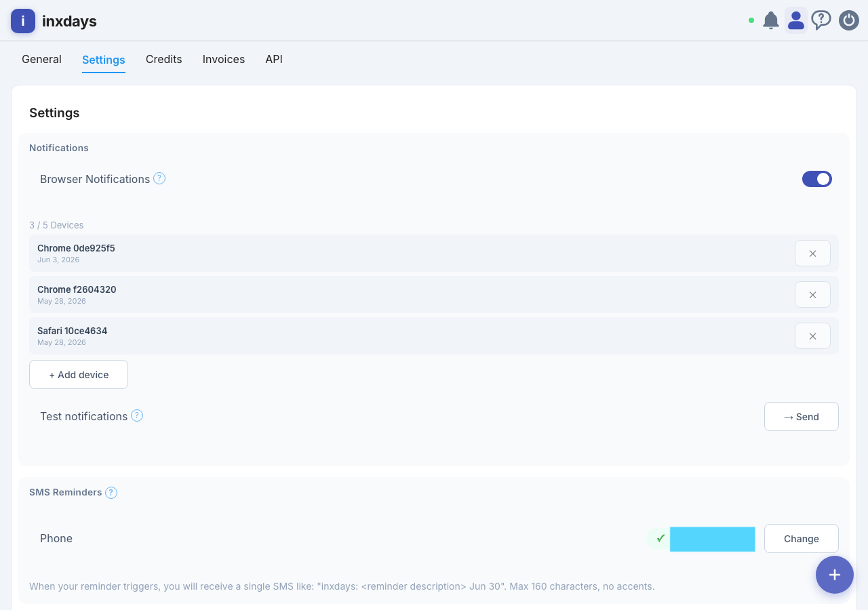The height and width of the screenshot is (610, 868).
Task: Change the SMS phone number
Action: pyautogui.click(x=802, y=539)
